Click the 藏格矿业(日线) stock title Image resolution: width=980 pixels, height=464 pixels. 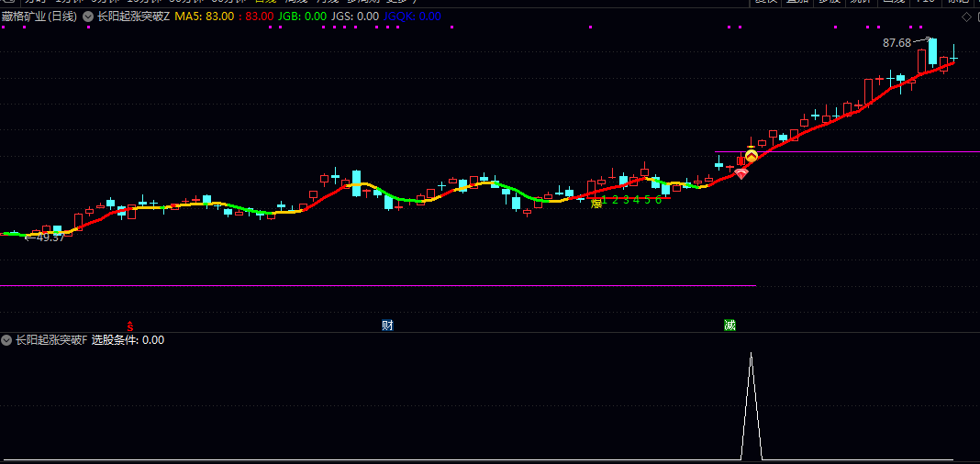(39, 17)
